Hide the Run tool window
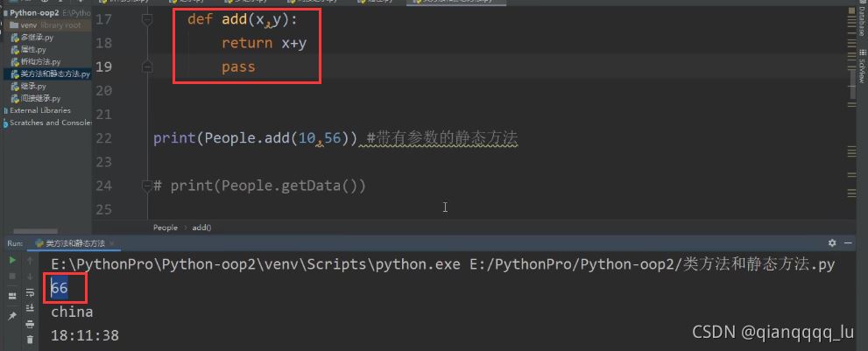This screenshot has width=868, height=351. click(849, 243)
